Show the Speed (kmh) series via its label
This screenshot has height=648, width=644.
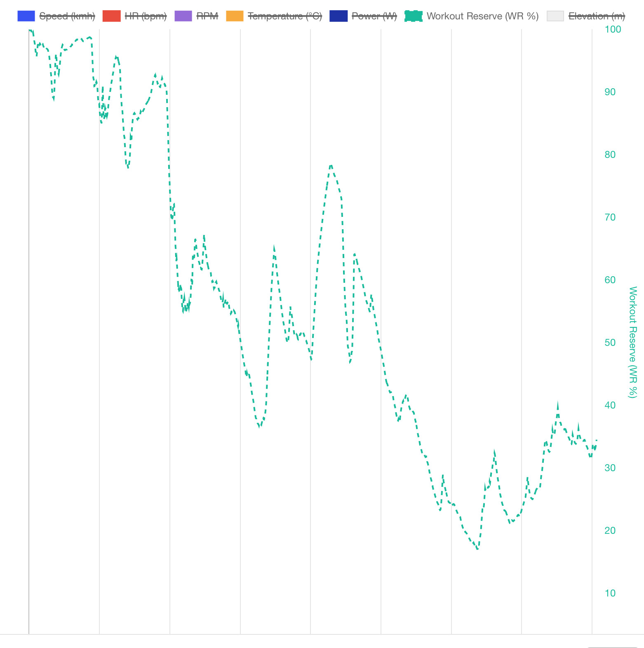(67, 16)
